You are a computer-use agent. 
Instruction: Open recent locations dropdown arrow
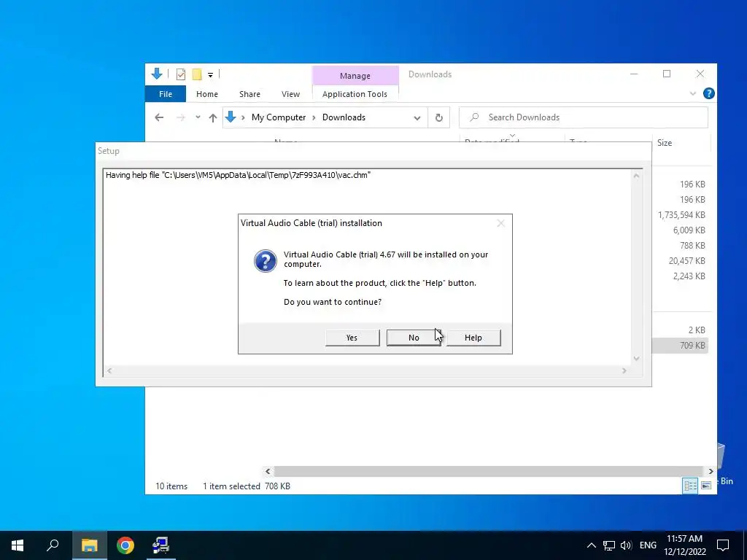tap(198, 117)
